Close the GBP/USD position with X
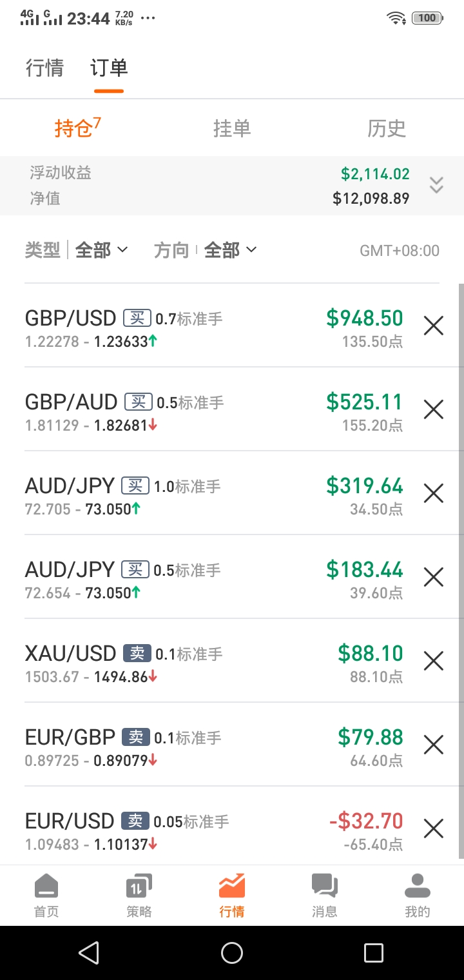This screenshot has height=980, width=464. (434, 326)
